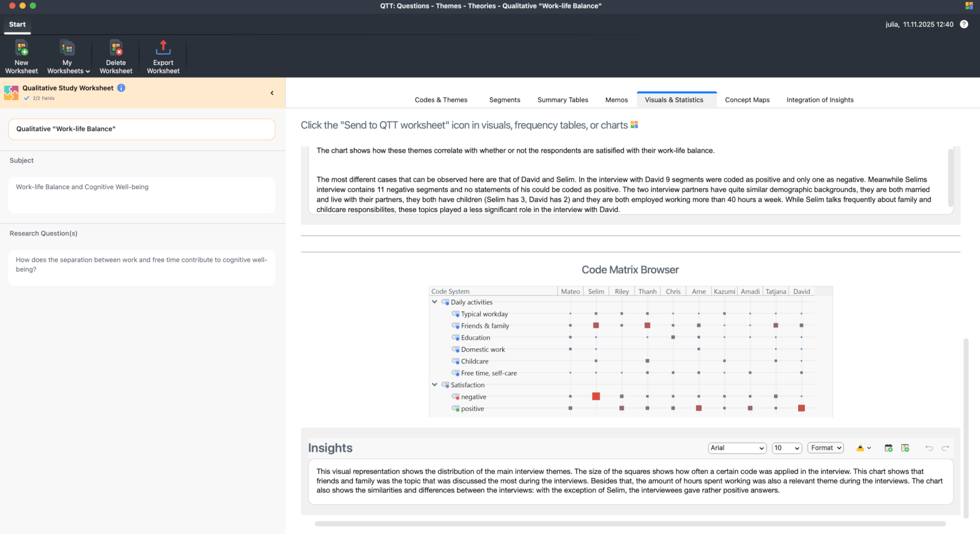Image resolution: width=980 pixels, height=534 pixels.
Task: Click the Typical workday code icon
Action: (456, 314)
